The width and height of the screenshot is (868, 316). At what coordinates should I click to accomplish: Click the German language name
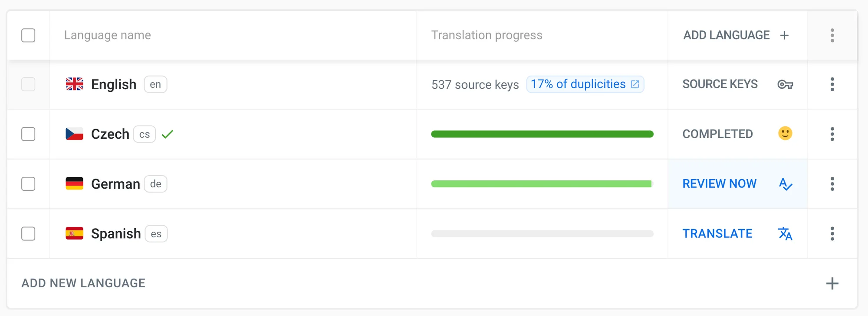115,184
